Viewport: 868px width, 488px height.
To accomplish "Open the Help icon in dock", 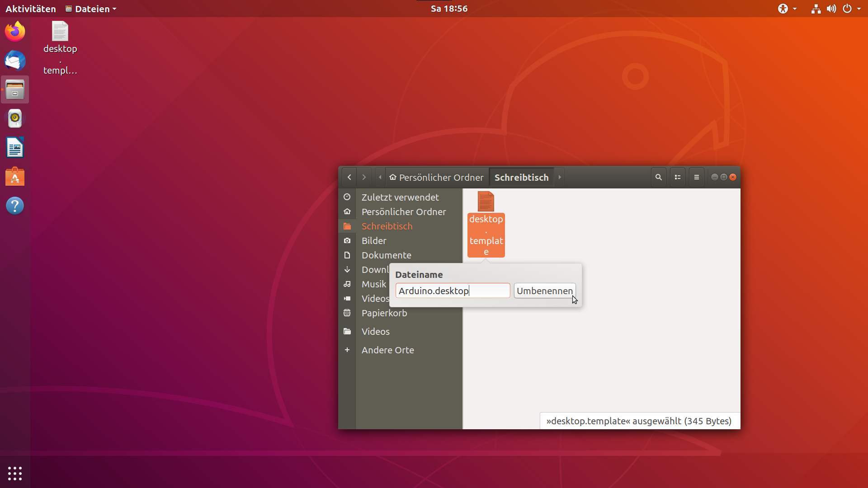I will click(15, 206).
